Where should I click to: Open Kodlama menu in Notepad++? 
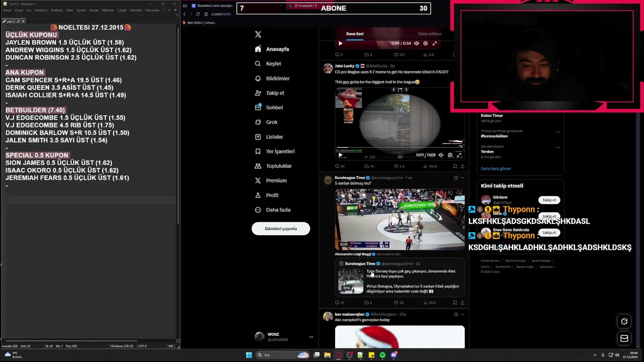click(57, 10)
